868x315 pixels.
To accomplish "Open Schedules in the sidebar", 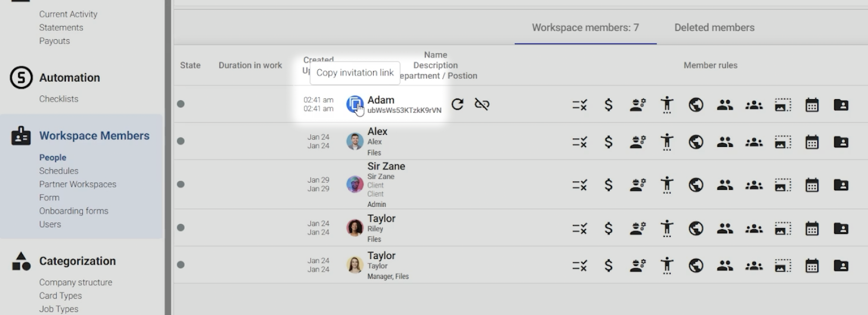I will [x=59, y=171].
